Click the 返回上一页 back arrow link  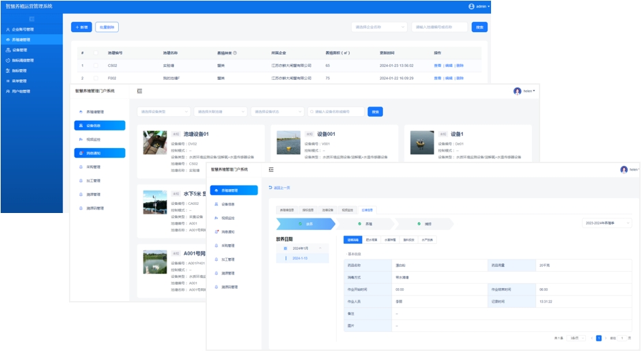(279, 187)
